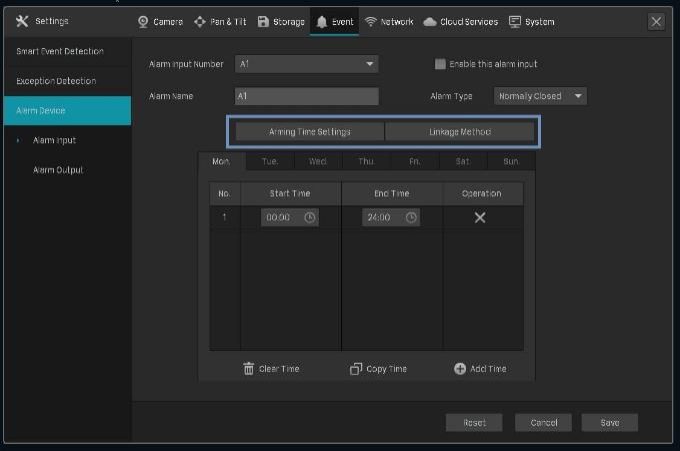680x451 pixels.
Task: Open the Cloud Services section
Action: (464, 21)
